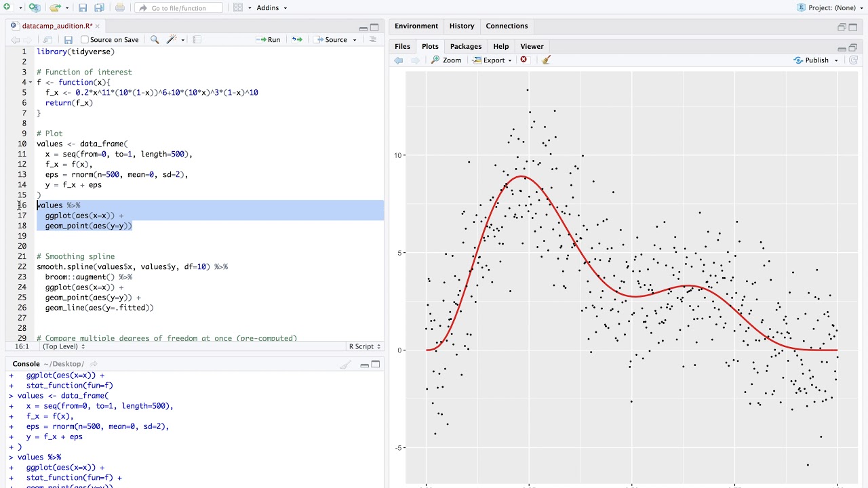
Task: View the current working directory arrow icon
Action: (x=94, y=364)
